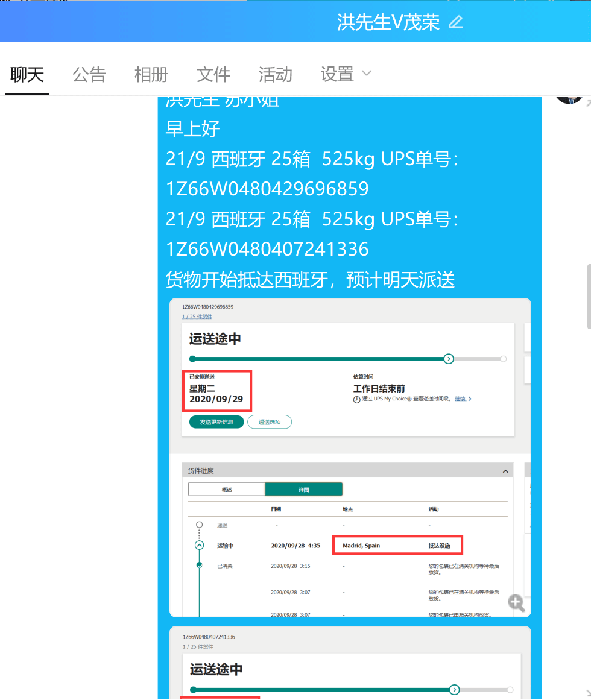Viewport: 591px width, 700px height.
Task: Click the message line 货物开始抵达西班牙，预计明天派送
Action: 310,280
